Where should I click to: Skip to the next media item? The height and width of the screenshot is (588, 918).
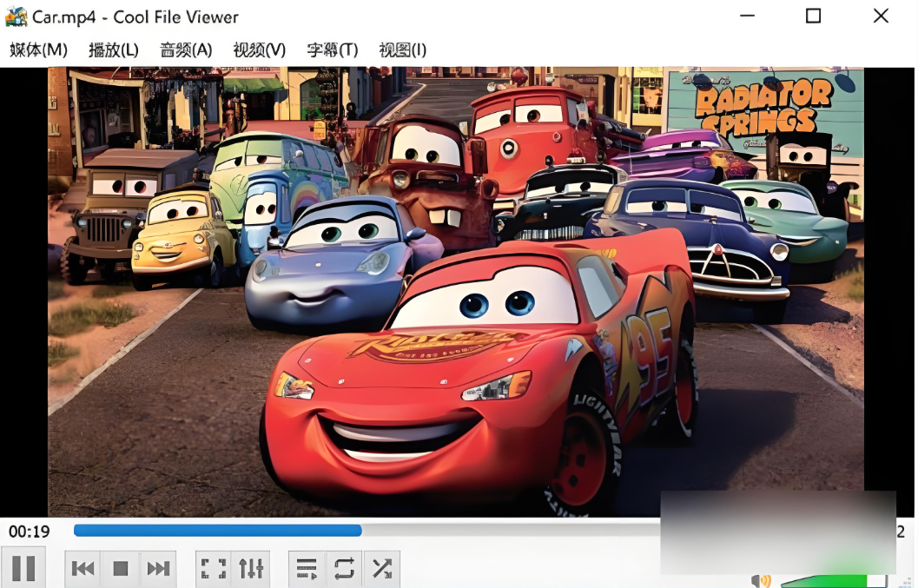[158, 568]
